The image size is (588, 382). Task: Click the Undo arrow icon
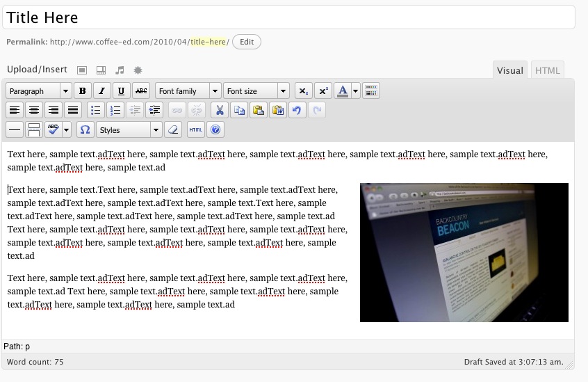click(297, 111)
